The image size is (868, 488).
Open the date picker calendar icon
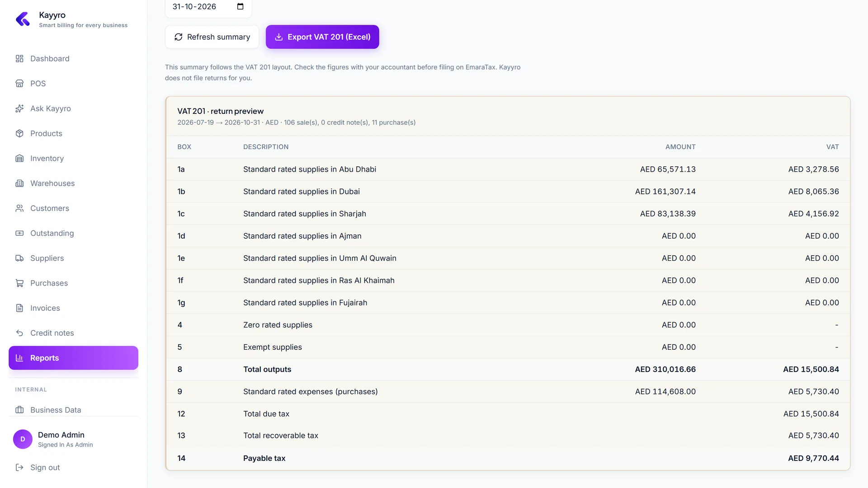[240, 6]
